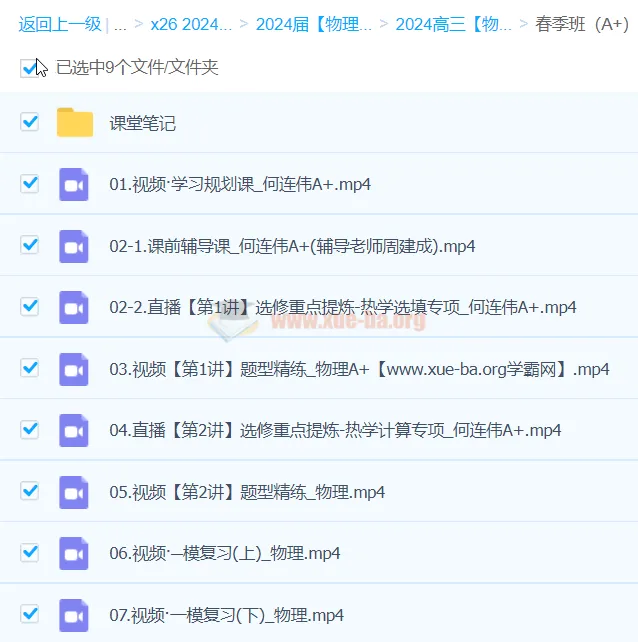Image resolution: width=638 pixels, height=642 pixels.
Task: Open the 课堂笔记 folder name
Action: (x=142, y=124)
